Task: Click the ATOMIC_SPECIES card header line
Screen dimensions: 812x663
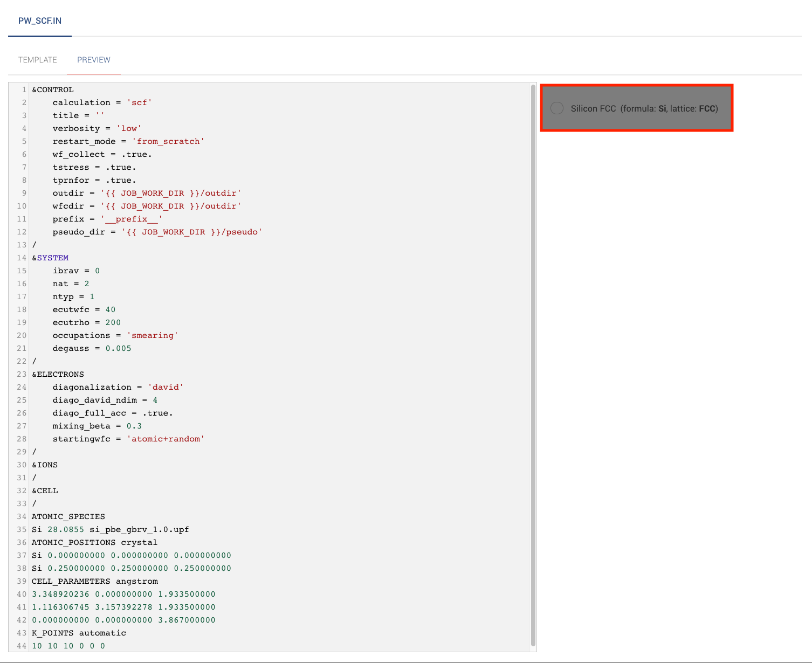Action: 68,516
